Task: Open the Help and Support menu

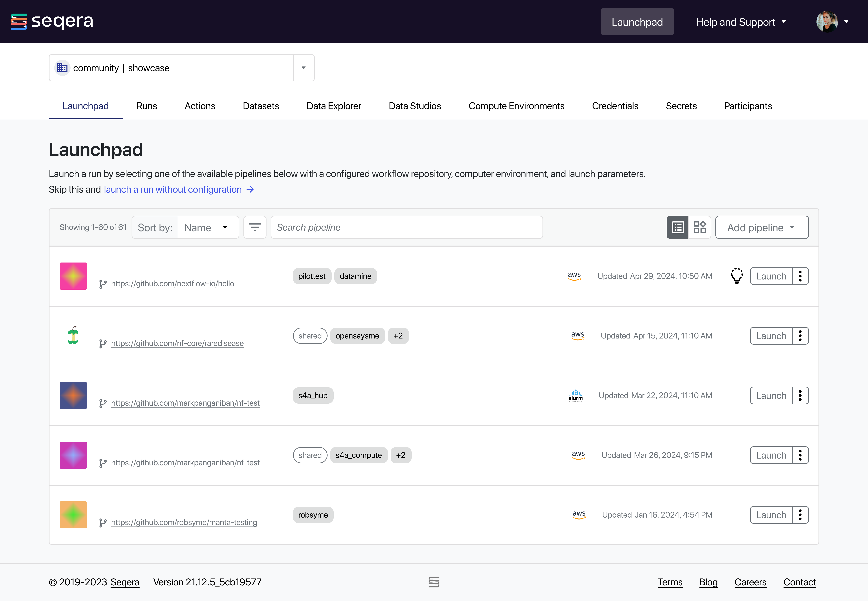Action: click(741, 22)
